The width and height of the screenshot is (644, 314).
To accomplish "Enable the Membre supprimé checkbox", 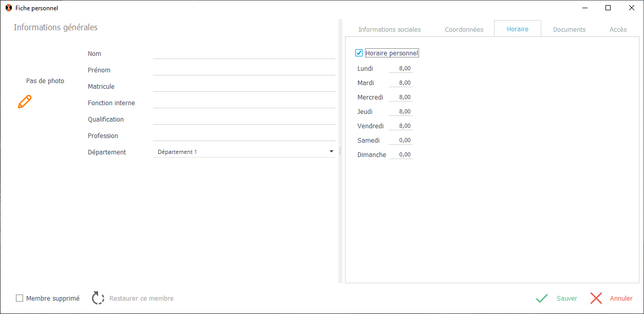I will 20,298.
